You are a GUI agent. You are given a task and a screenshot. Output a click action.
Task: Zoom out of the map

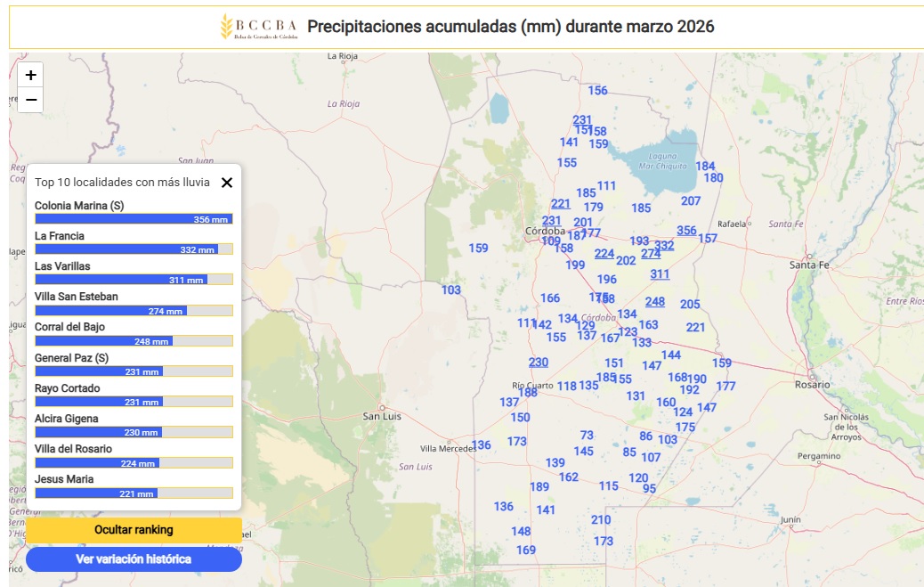tap(30, 100)
